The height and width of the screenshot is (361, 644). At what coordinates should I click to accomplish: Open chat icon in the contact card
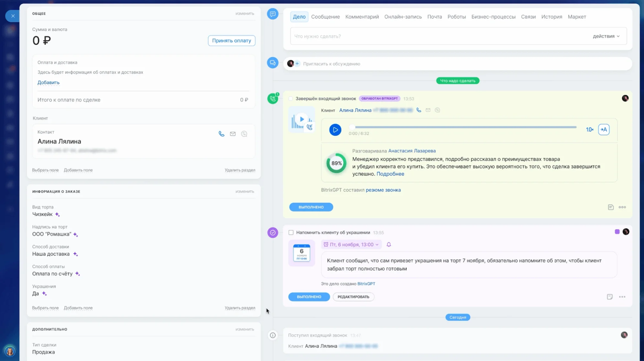(x=244, y=134)
